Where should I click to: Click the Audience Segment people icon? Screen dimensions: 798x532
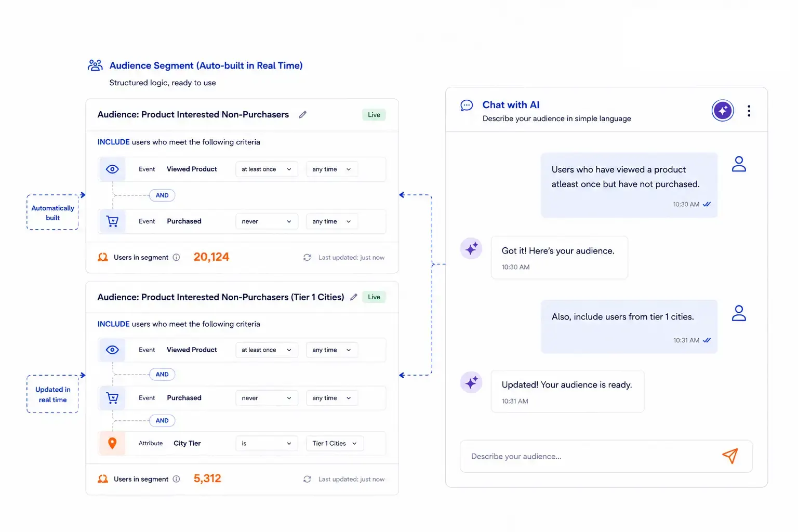95,65
